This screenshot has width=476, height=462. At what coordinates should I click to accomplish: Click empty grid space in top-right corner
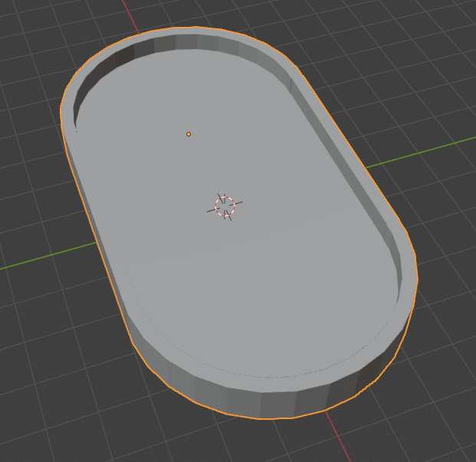[425, 45]
